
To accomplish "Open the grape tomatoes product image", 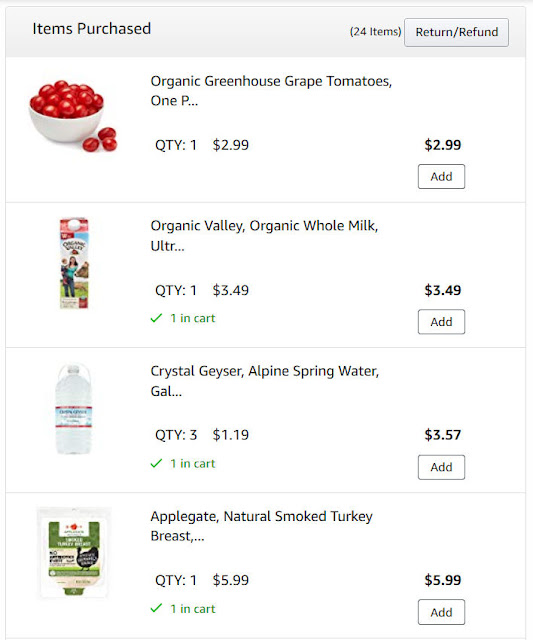I will tap(73, 116).
